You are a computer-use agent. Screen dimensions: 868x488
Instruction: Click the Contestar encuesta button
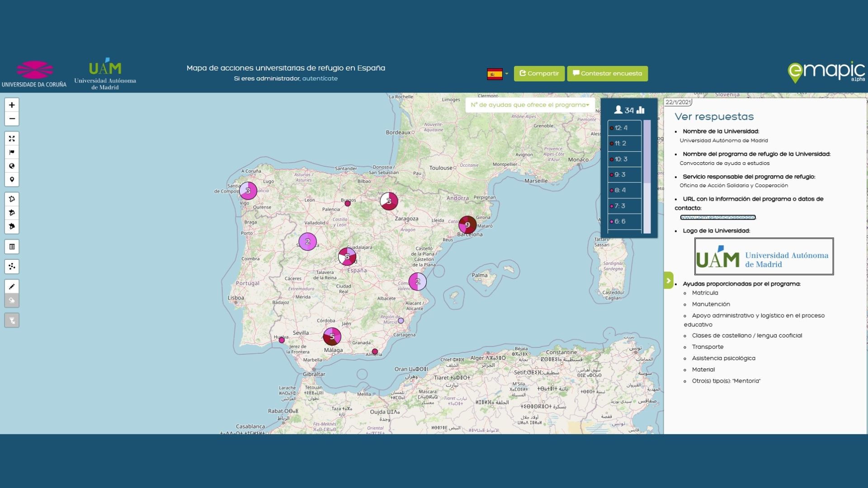pyautogui.click(x=607, y=74)
